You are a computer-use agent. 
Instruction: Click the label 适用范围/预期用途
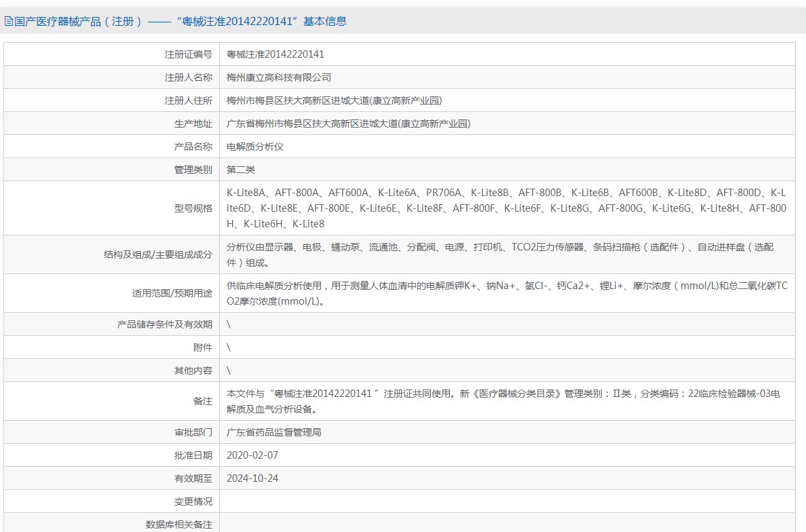coord(172,293)
